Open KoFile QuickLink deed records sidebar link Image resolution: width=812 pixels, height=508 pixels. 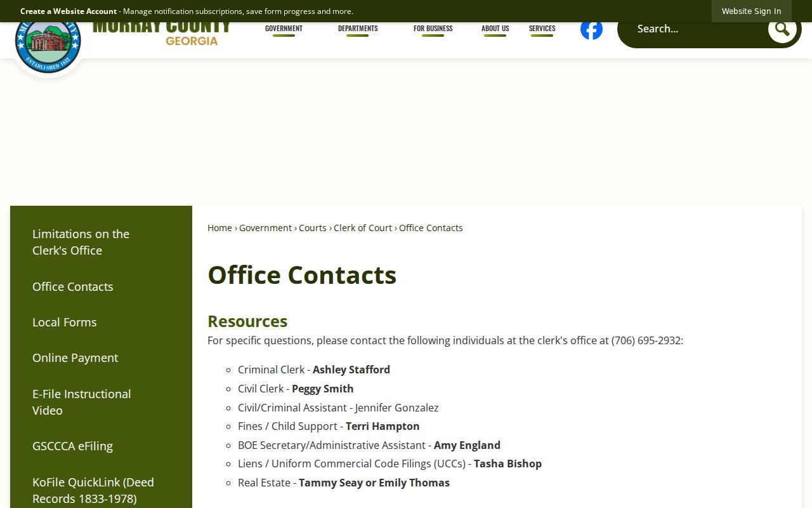(x=101, y=490)
